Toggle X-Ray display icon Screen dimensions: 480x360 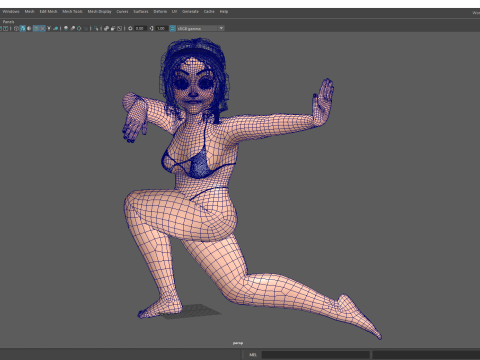pyautogui.click(x=106, y=29)
